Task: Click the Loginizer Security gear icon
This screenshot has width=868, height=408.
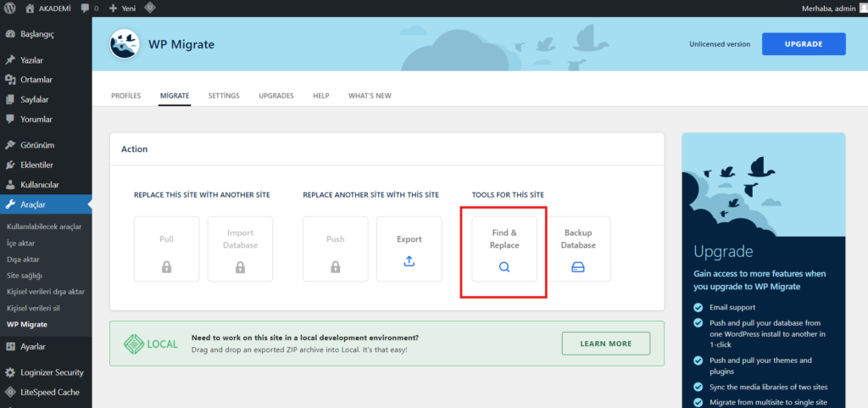Action: 10,372
